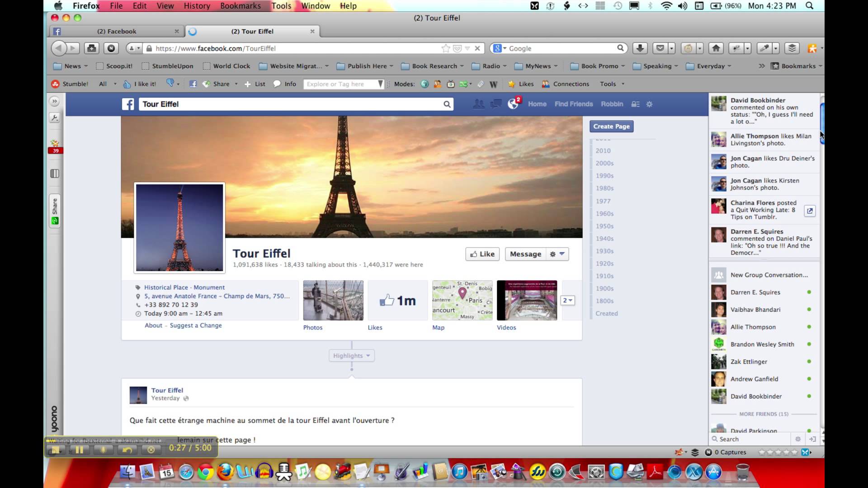The height and width of the screenshot is (488, 868).
Task: Open chat with Vaibhav Bhandari
Action: click(x=764, y=310)
